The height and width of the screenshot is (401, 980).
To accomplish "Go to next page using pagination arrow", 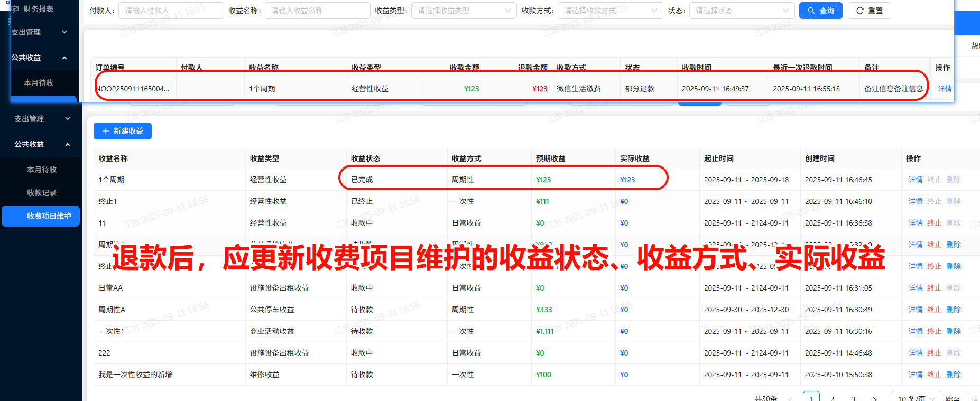I will (x=875, y=398).
